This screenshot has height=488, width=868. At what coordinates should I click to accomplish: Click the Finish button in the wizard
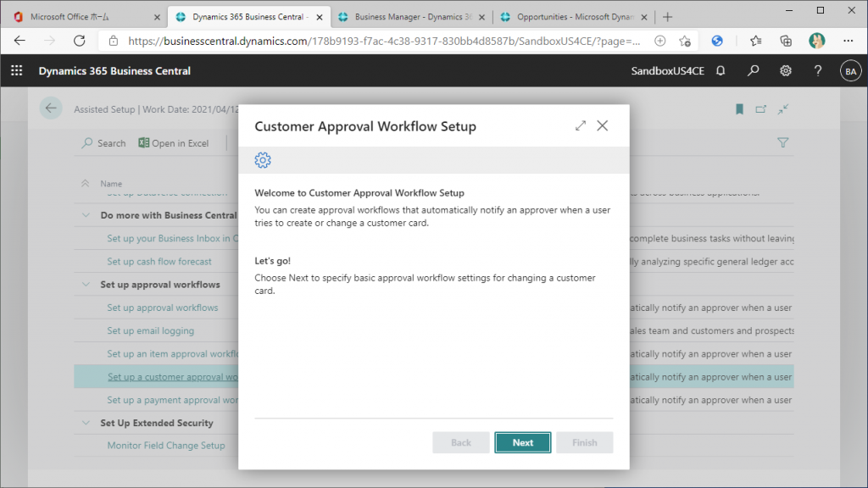pos(585,442)
